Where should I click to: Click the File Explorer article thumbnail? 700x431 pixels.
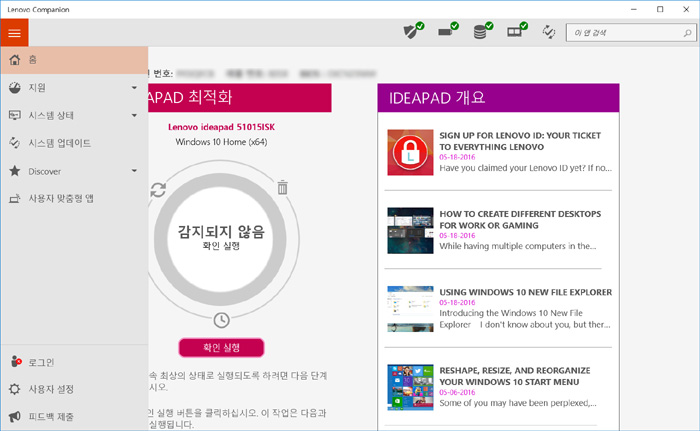point(410,309)
